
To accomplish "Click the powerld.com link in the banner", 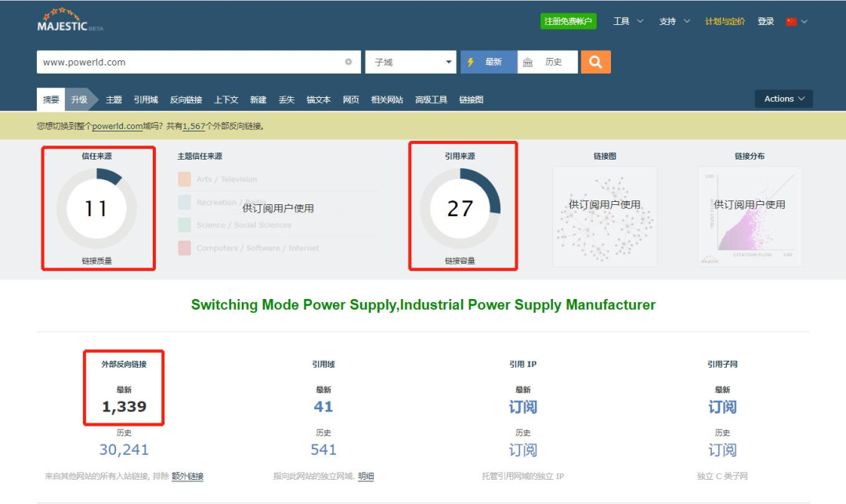I will click(x=117, y=126).
